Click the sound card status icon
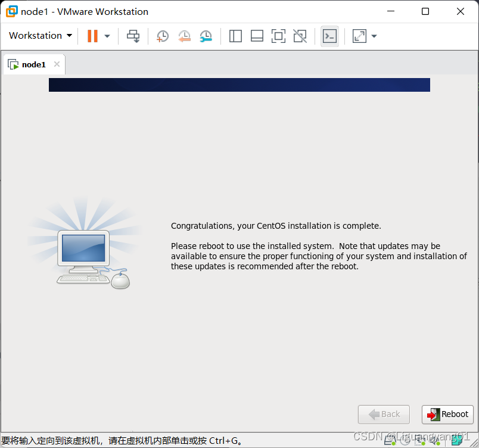The height and width of the screenshot is (448, 479). click(x=435, y=440)
